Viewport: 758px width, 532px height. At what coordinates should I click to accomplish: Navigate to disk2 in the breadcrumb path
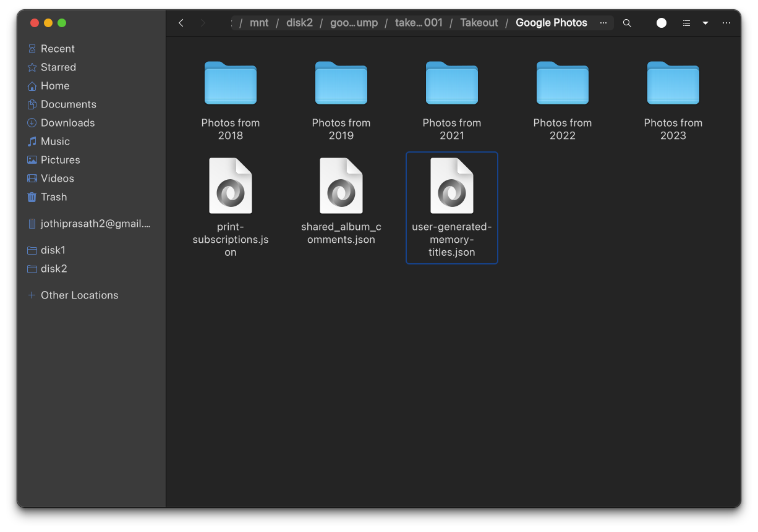(299, 22)
